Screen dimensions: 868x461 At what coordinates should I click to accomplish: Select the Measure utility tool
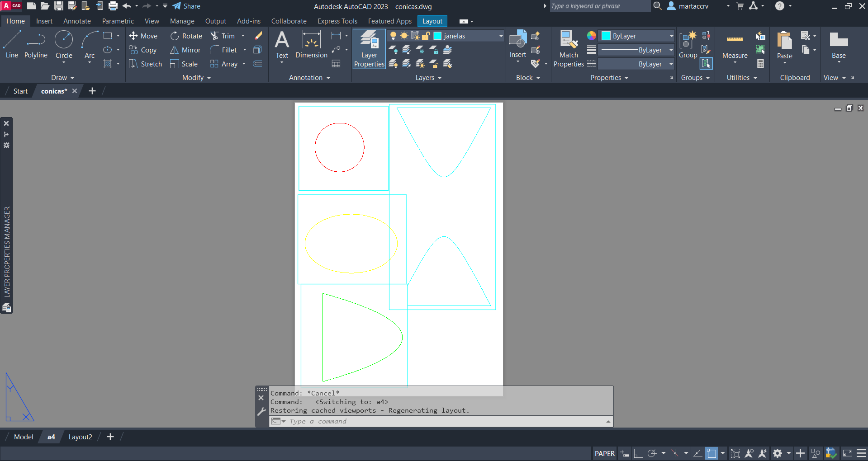tap(735, 45)
